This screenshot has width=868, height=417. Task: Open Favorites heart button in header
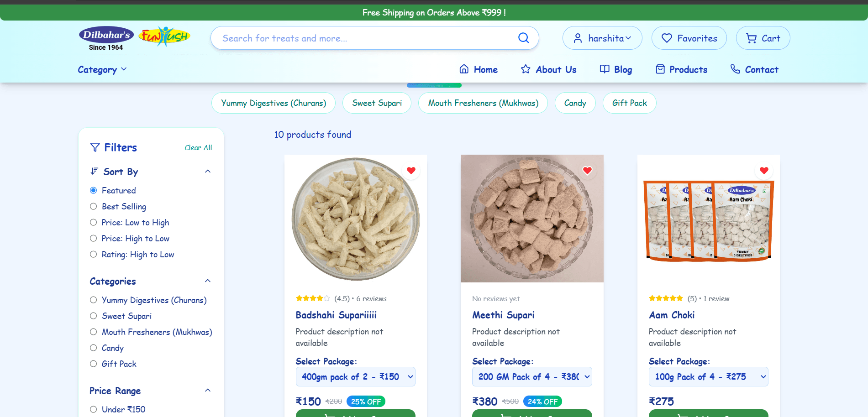point(689,38)
